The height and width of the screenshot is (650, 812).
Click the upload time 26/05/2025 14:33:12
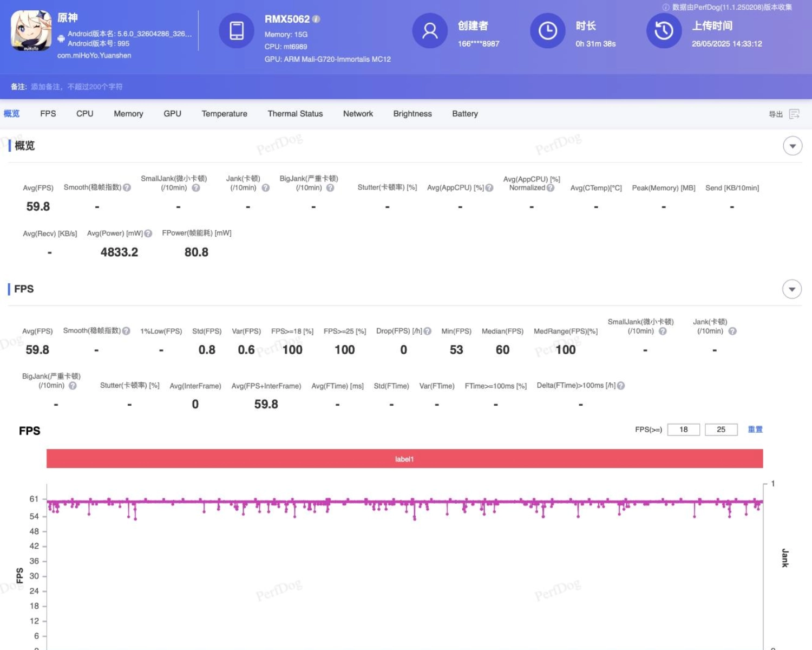[727, 44]
